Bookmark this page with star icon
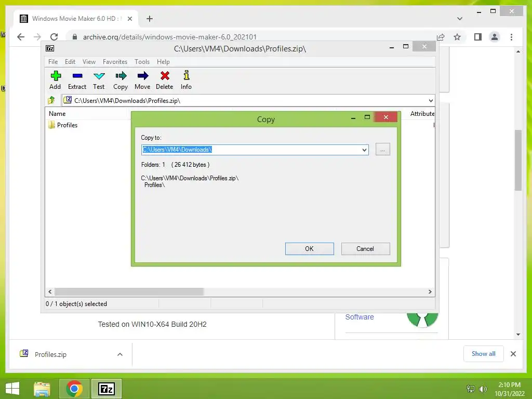 (x=457, y=37)
